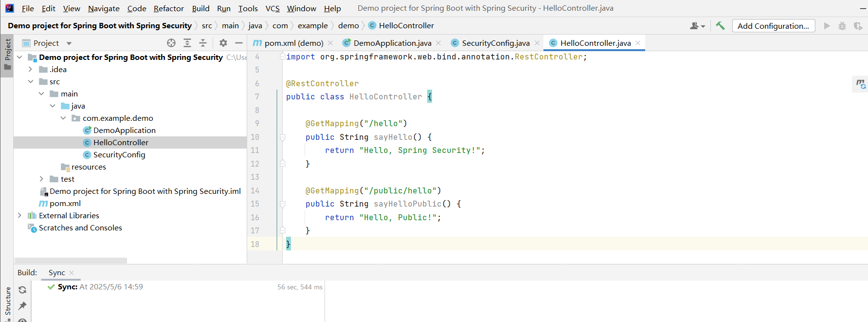Toggle fold marker at sayHello method line 10

point(282,137)
